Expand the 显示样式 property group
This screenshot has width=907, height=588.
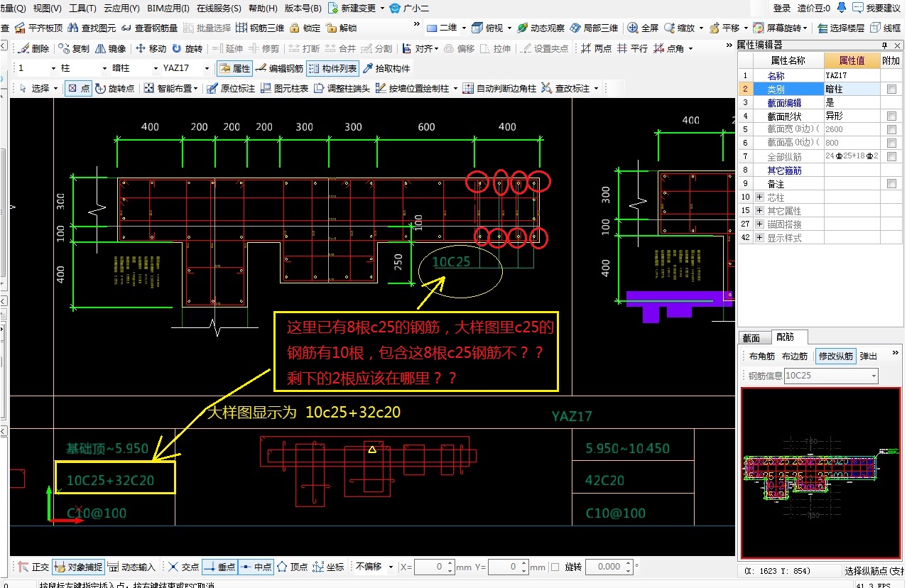759,238
